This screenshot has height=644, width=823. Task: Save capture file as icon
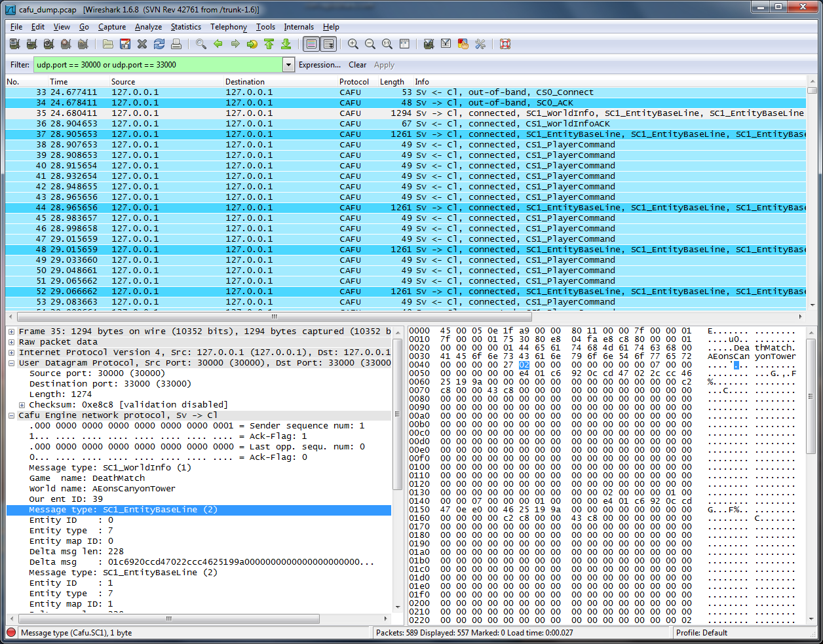125,44
